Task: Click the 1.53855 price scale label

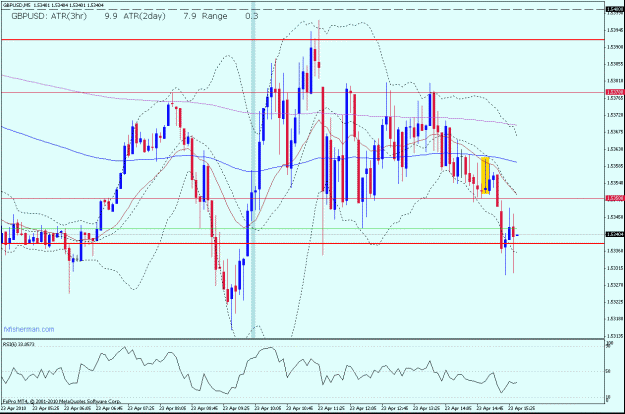Action: coord(615,64)
